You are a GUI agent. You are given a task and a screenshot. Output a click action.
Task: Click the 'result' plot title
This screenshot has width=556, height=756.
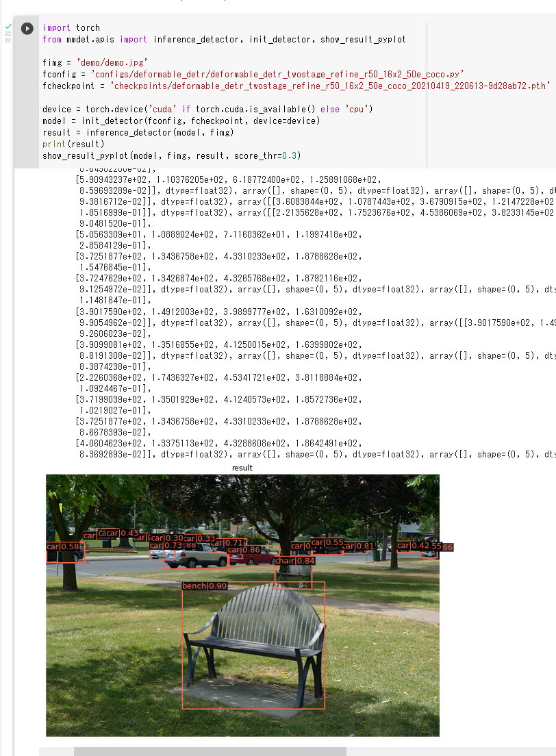pos(242,468)
